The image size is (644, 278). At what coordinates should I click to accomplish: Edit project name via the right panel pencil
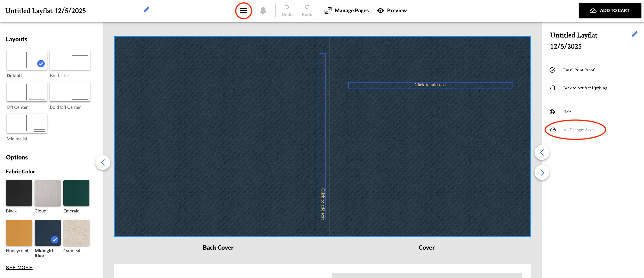[x=635, y=34]
